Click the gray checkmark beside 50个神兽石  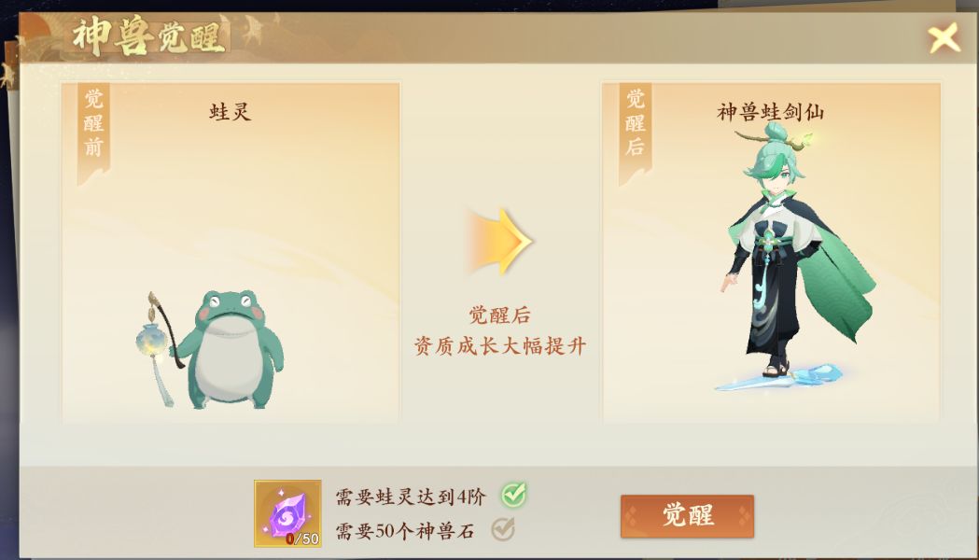[x=503, y=529]
